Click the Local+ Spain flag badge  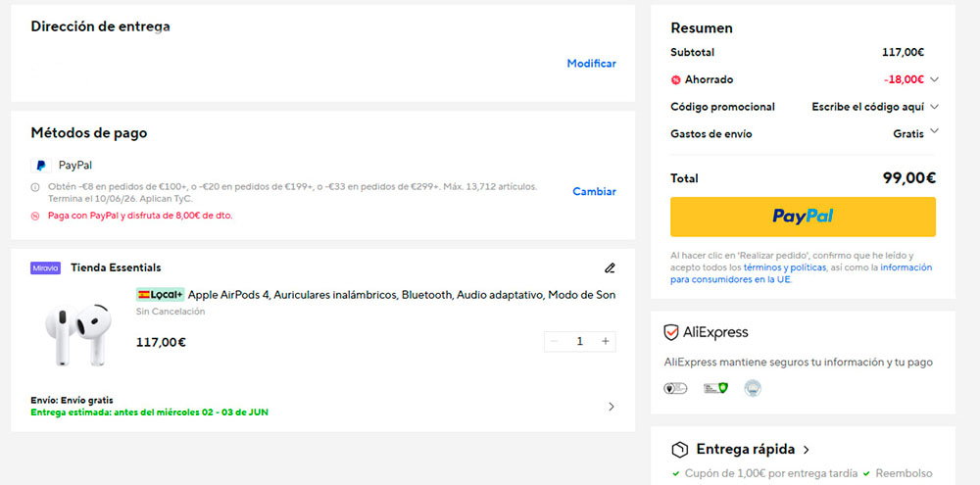click(x=161, y=294)
